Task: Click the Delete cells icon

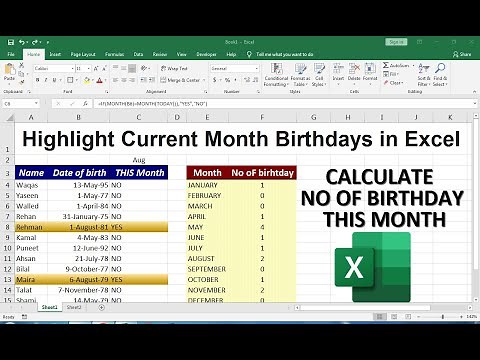Action: pyautogui.click(x=354, y=69)
